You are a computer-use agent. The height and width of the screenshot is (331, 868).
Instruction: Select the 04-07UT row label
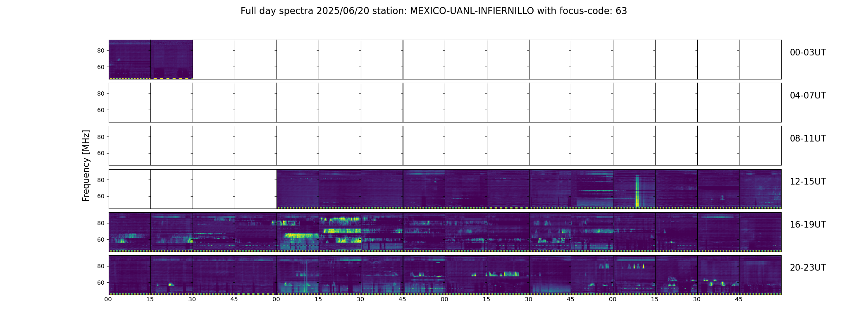tap(808, 96)
